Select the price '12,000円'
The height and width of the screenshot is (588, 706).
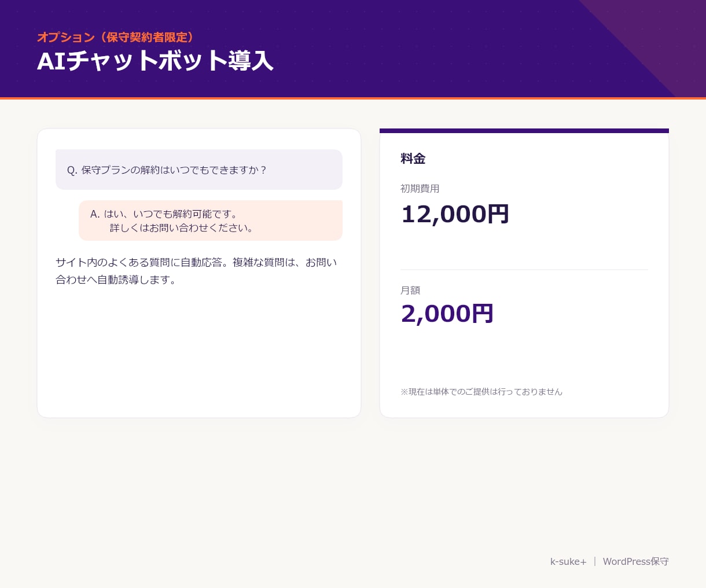pyautogui.click(x=455, y=214)
